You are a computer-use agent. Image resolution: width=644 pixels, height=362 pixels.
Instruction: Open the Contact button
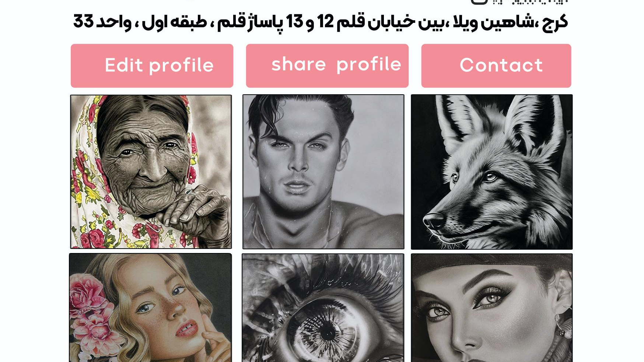tap(496, 66)
